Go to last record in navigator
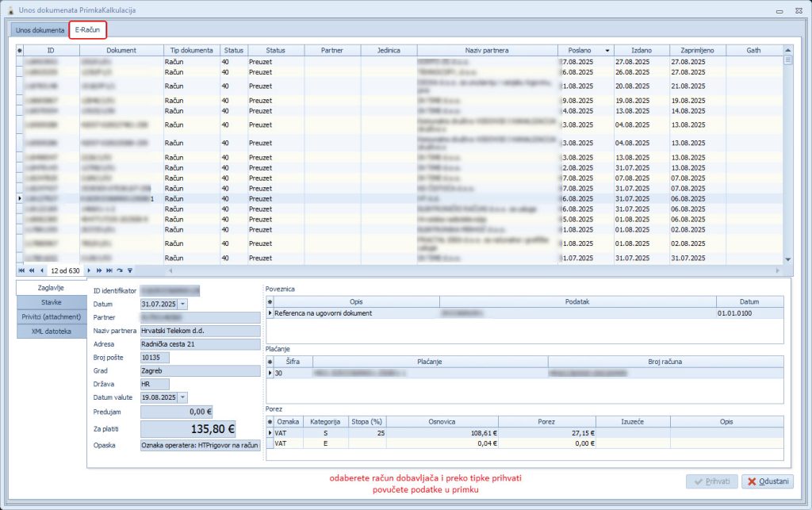The image size is (812, 510). (x=109, y=270)
